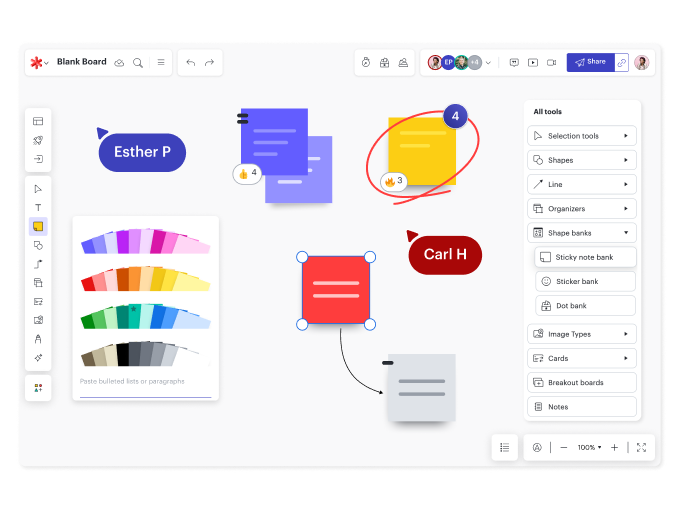This screenshot has width=680, height=510.
Task: Copy board link with chain icon
Action: 621,62
